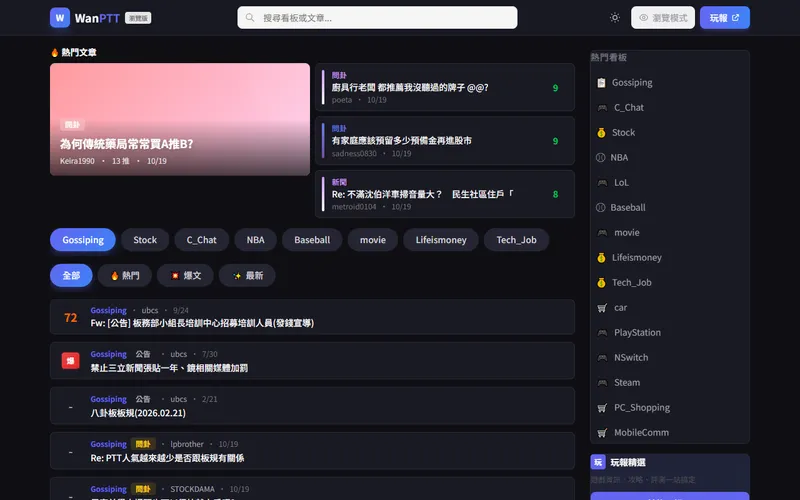The width and height of the screenshot is (800, 500).
Task: Open the article Re: 不滿沈伯洋車掃音量大
Action: (445, 194)
